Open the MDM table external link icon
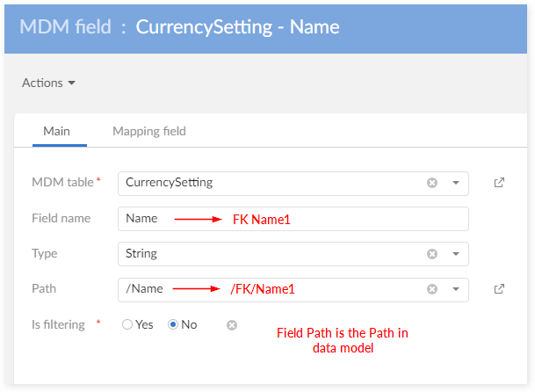Image resolution: width=535 pixels, height=392 pixels. 499,183
